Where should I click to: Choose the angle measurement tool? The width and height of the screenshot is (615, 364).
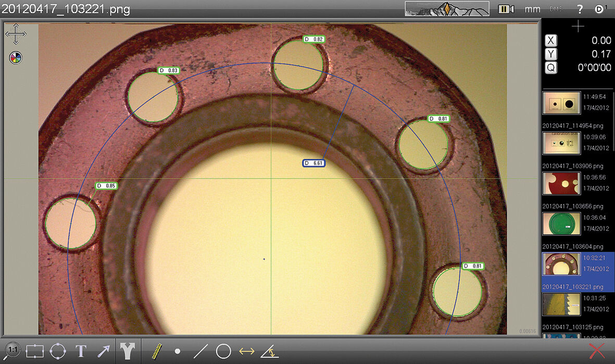tap(270, 351)
